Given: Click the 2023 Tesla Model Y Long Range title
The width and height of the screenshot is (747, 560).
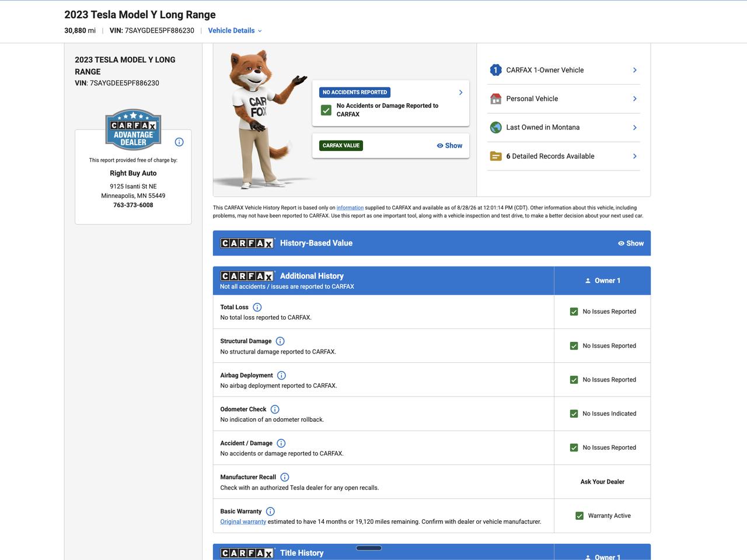Looking at the screenshot, I should coord(140,15).
